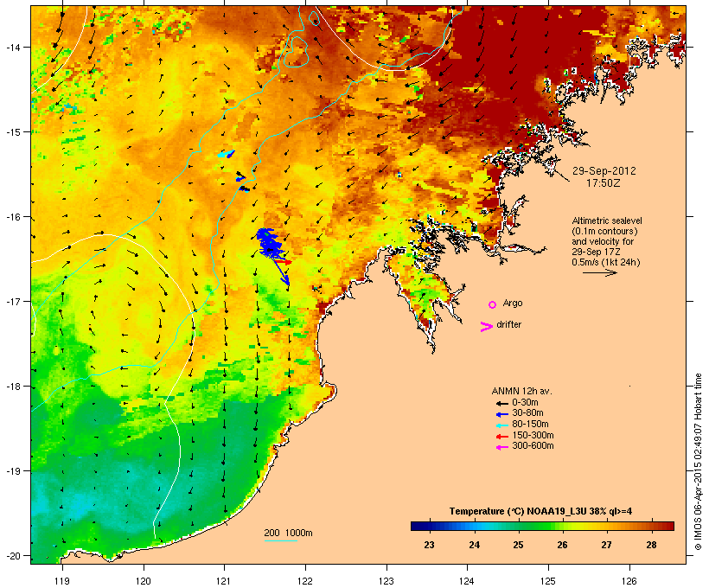The image size is (709, 588).
Task: Click the 'drifter' legend label
Action: (508, 324)
